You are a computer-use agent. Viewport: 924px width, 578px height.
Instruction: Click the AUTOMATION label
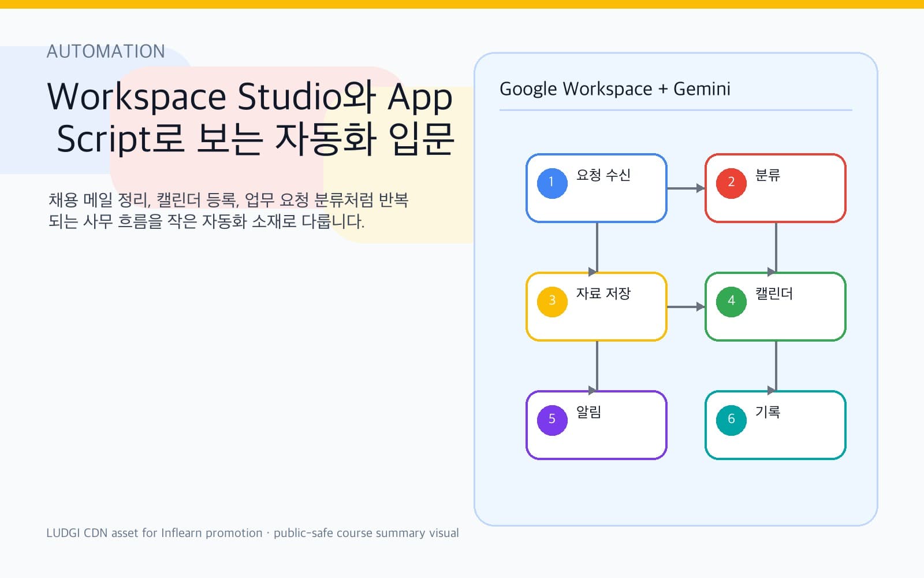(106, 51)
